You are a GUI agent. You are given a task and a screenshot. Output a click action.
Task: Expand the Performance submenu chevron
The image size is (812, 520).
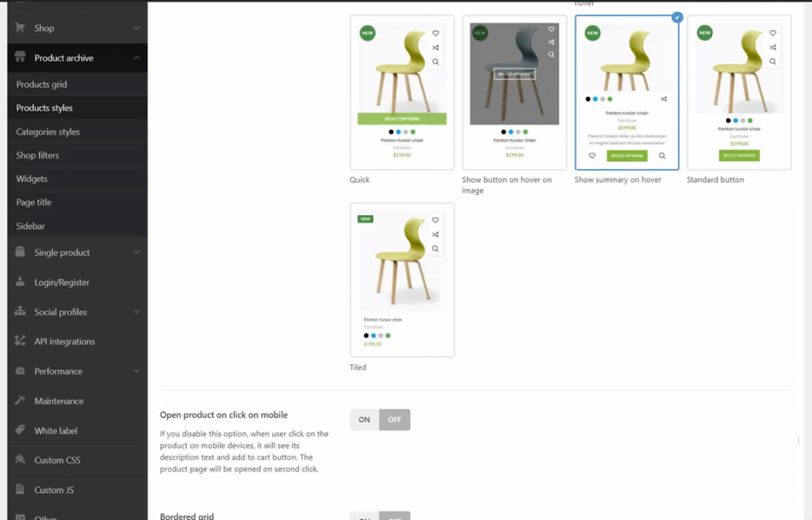[x=136, y=370]
